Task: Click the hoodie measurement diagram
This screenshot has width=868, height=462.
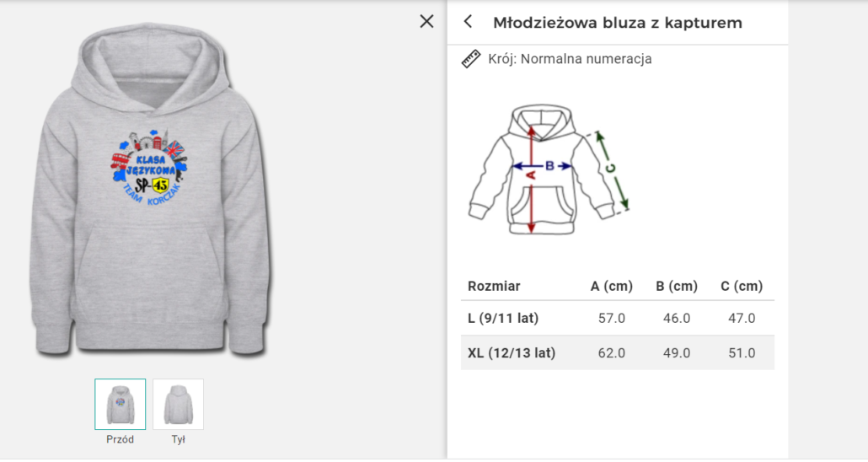Action: (x=549, y=170)
